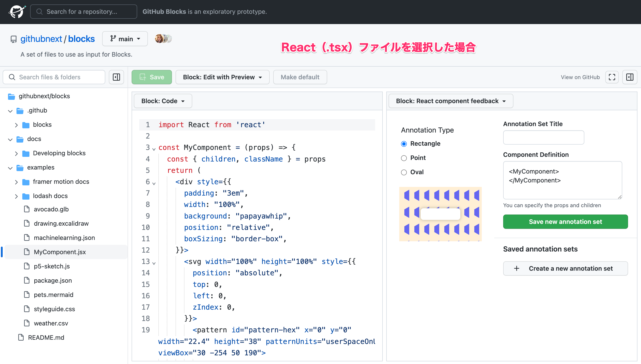This screenshot has width=641, height=364.
Task: Click the Make default button
Action: pyautogui.click(x=300, y=77)
